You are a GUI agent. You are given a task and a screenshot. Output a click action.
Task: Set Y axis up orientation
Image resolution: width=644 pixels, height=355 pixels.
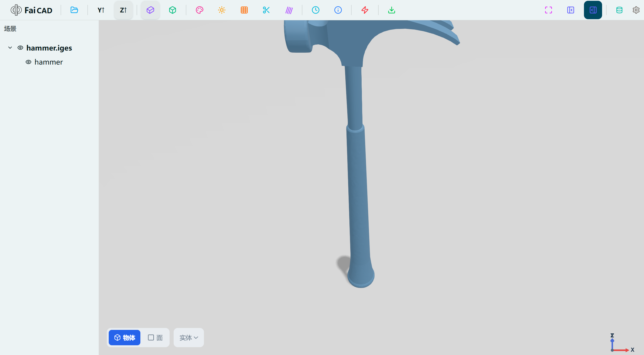(x=101, y=10)
